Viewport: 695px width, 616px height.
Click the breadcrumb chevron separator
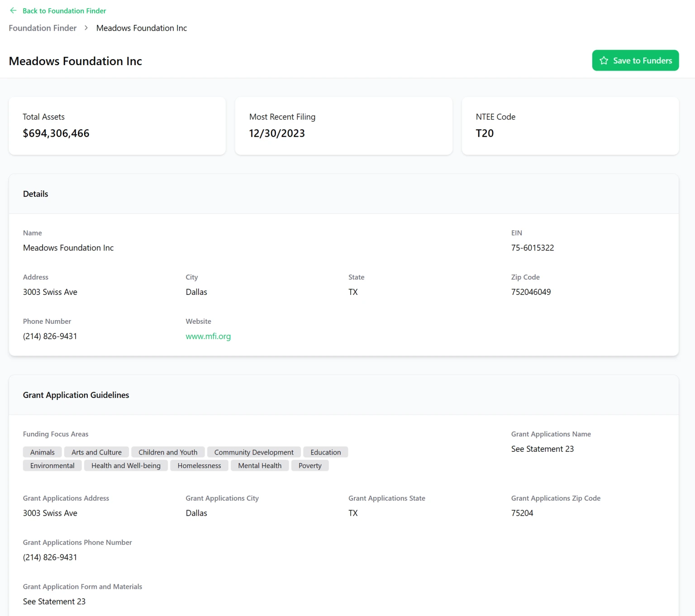pyautogui.click(x=86, y=28)
